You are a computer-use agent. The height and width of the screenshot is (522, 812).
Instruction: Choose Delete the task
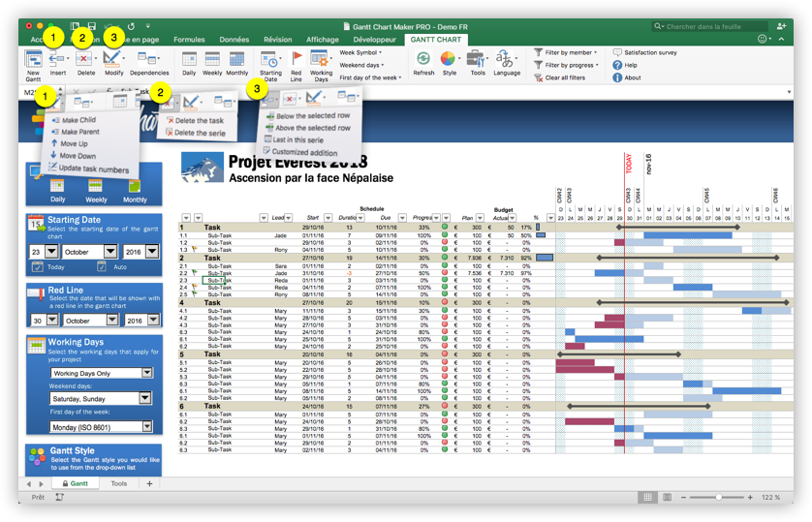(x=195, y=120)
